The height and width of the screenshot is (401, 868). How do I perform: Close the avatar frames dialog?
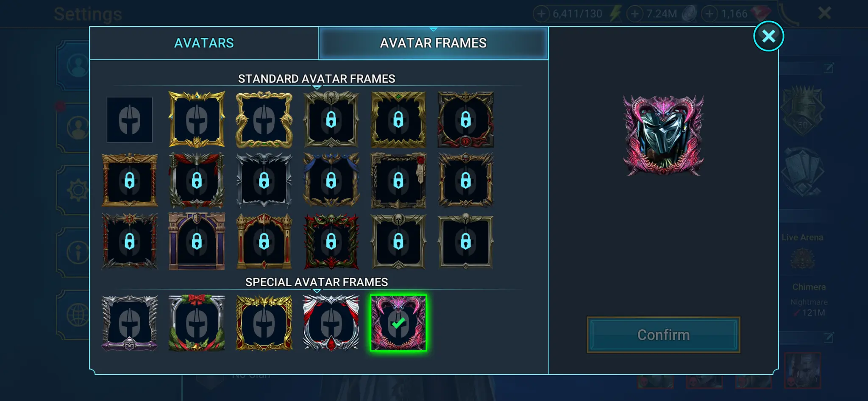(768, 36)
